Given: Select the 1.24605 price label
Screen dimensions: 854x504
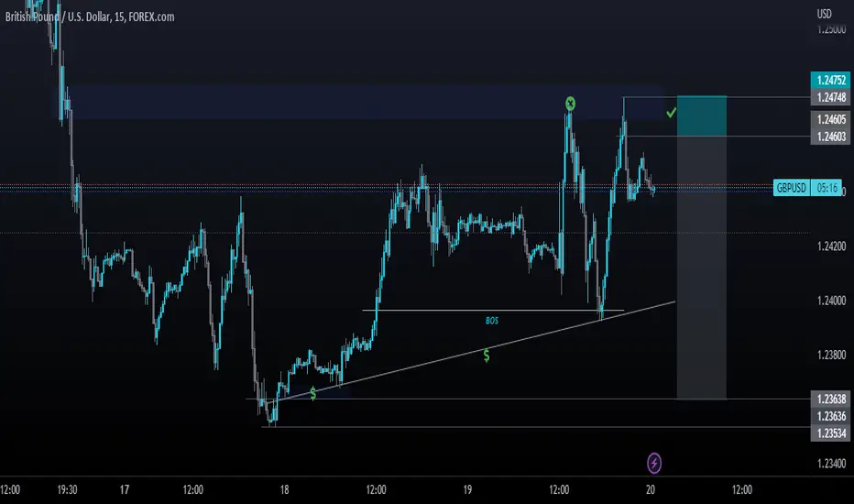Looking at the screenshot, I should click(830, 119).
